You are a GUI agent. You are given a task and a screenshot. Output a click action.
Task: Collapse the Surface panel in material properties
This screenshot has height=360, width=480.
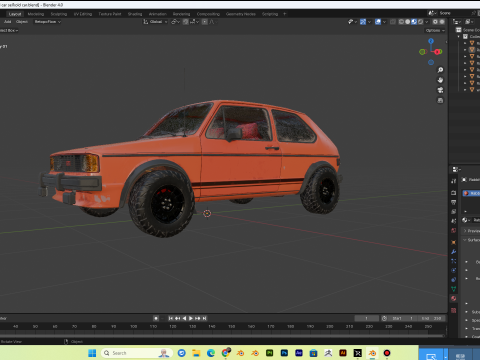465,240
